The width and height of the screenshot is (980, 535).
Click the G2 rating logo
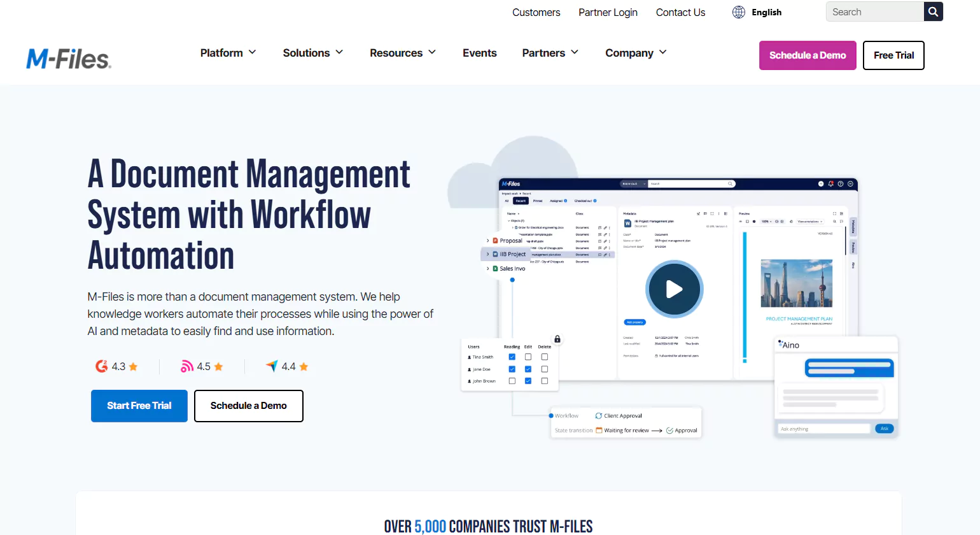point(101,366)
